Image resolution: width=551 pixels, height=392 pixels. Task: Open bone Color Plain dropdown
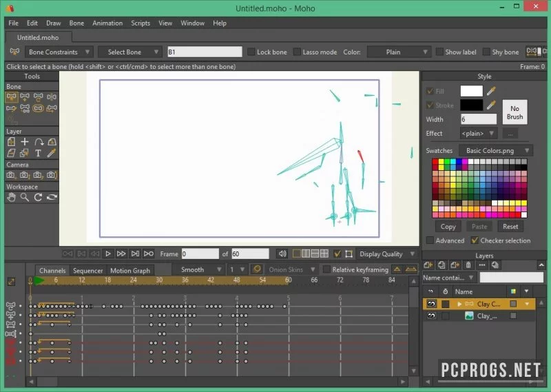399,52
